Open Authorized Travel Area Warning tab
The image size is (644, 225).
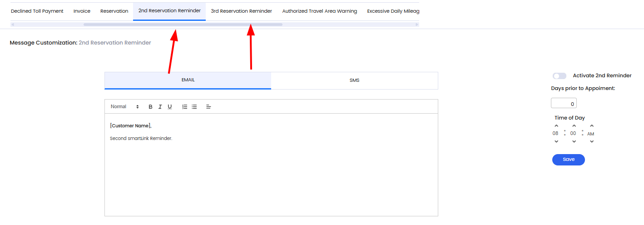point(319,11)
